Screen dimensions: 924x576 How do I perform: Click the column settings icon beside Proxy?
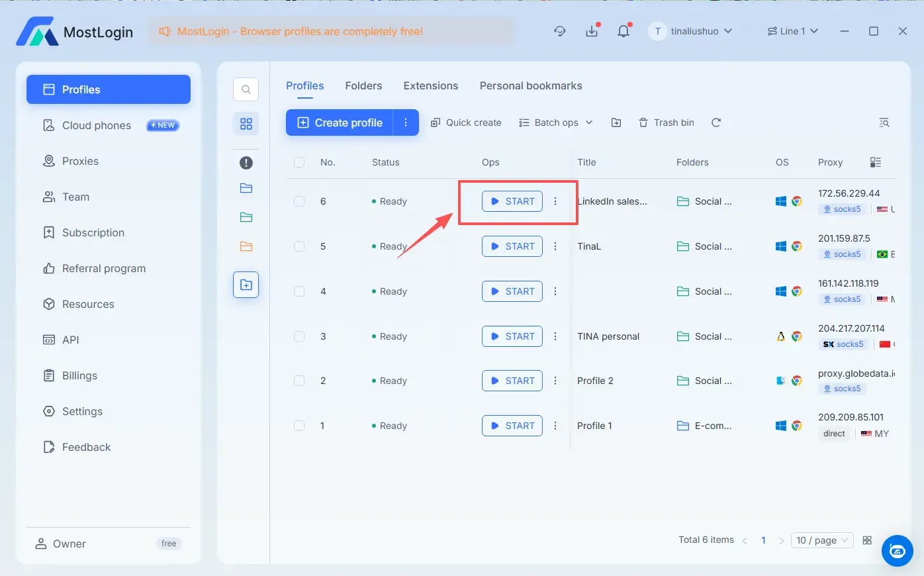pos(875,162)
